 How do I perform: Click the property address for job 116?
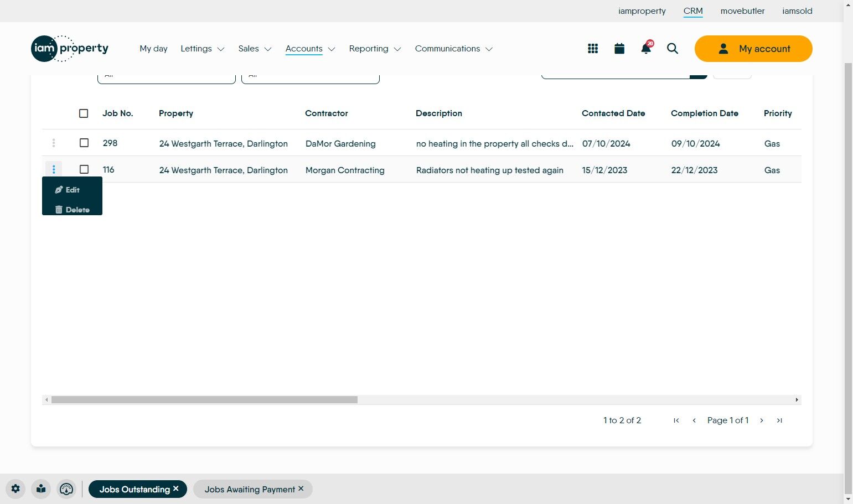pyautogui.click(x=224, y=170)
